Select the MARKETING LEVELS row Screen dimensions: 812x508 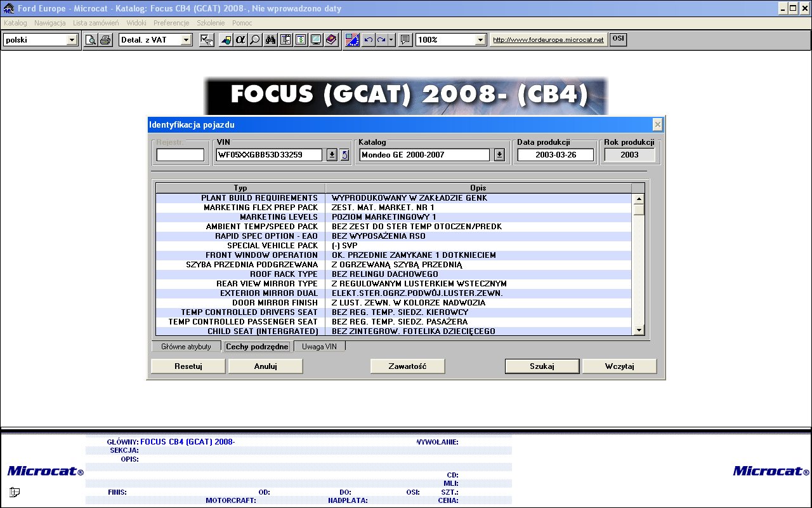(394, 217)
